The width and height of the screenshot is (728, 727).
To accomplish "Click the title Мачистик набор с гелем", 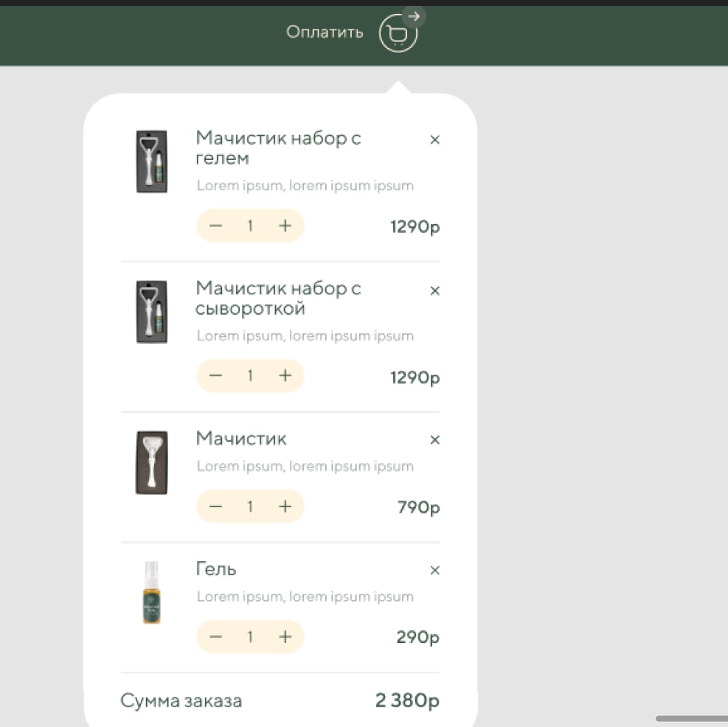I will (278, 147).
